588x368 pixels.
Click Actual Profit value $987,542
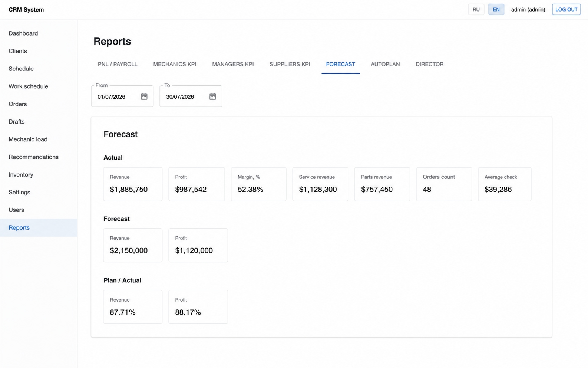pyautogui.click(x=191, y=190)
